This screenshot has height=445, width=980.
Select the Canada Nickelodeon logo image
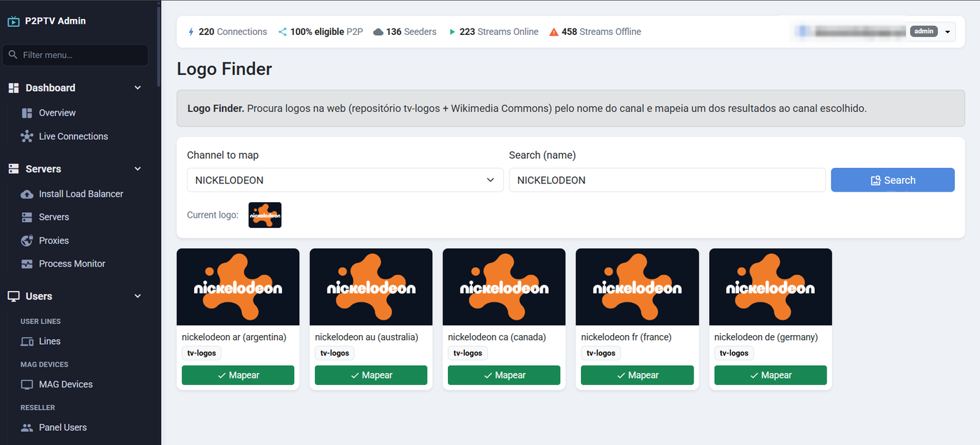(x=504, y=287)
